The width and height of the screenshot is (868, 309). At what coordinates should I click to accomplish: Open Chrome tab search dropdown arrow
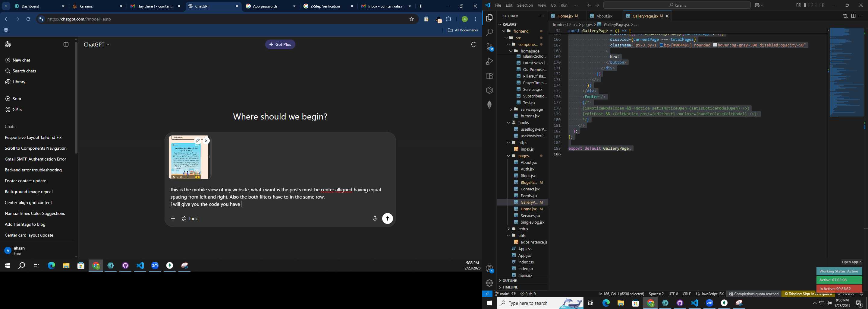(x=6, y=6)
